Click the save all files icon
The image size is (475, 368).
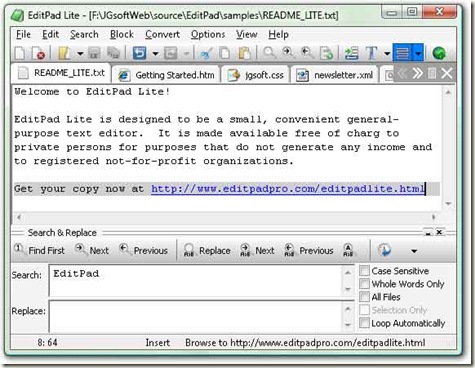point(113,53)
